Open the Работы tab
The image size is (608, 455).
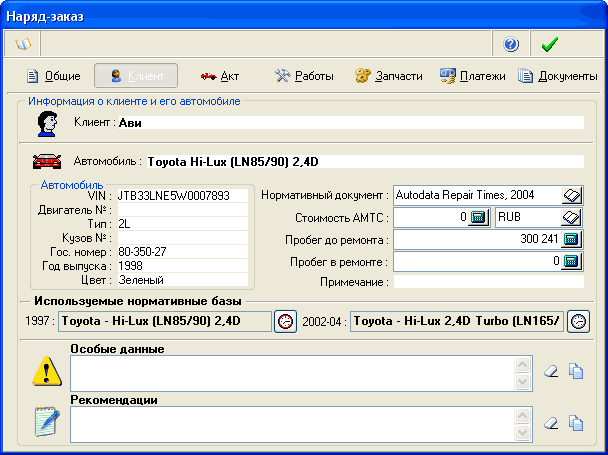(x=304, y=76)
